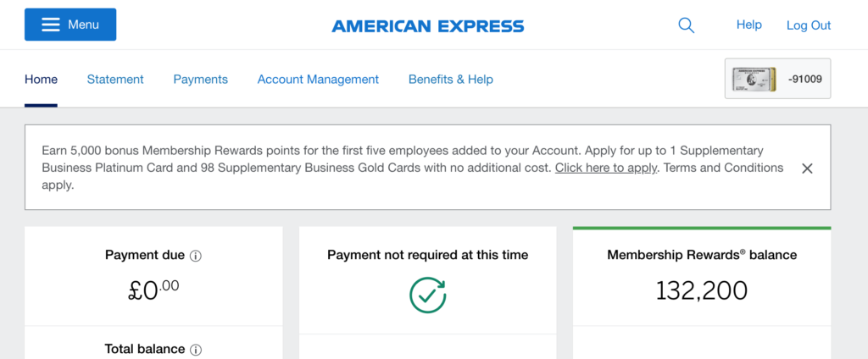Log Out of the account
The width and height of the screenshot is (868, 359).
click(x=808, y=25)
